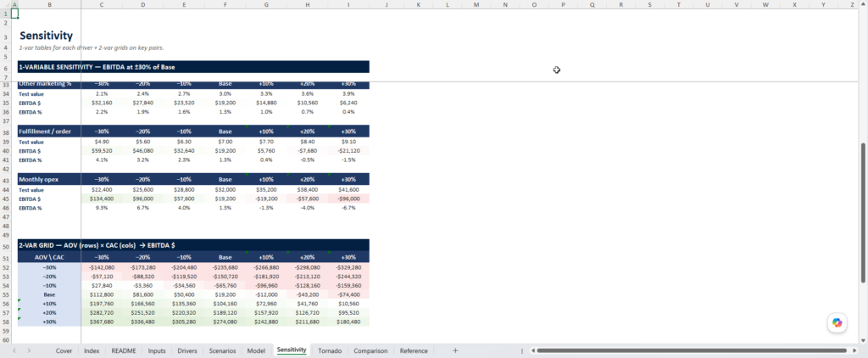This screenshot has height=358, width=868.
Task: Select cell with value $10,560 in row 56
Action: [x=348, y=304]
